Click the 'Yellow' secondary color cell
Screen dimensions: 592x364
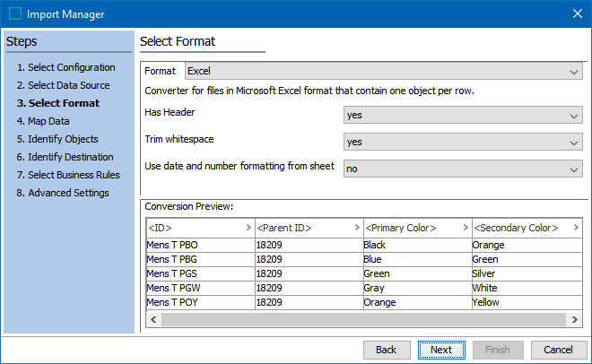point(527,302)
